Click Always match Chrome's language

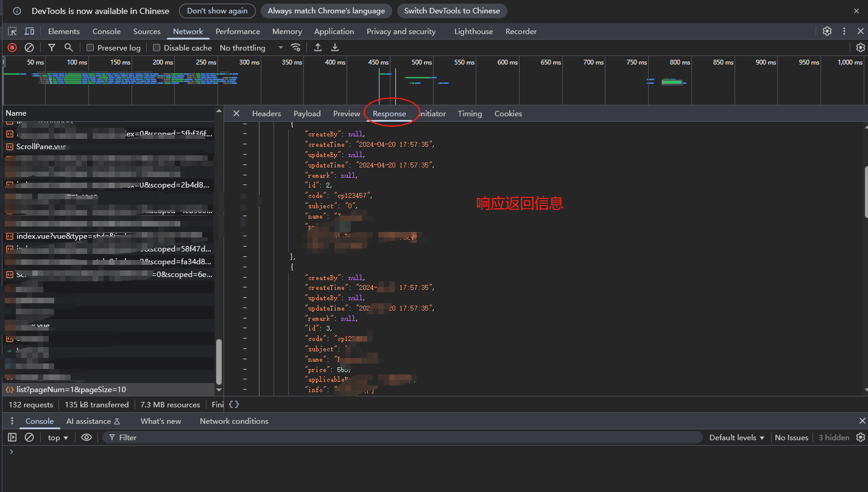tap(326, 11)
